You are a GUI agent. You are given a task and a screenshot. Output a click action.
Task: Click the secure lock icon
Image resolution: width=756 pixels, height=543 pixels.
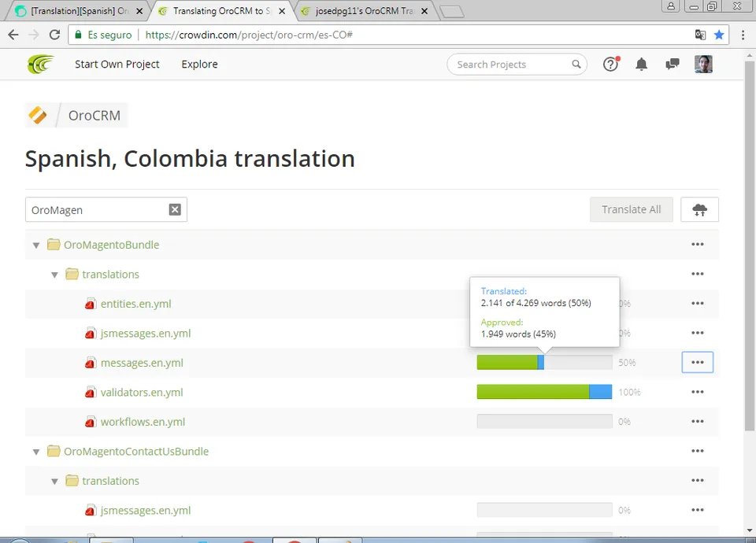tap(79, 35)
